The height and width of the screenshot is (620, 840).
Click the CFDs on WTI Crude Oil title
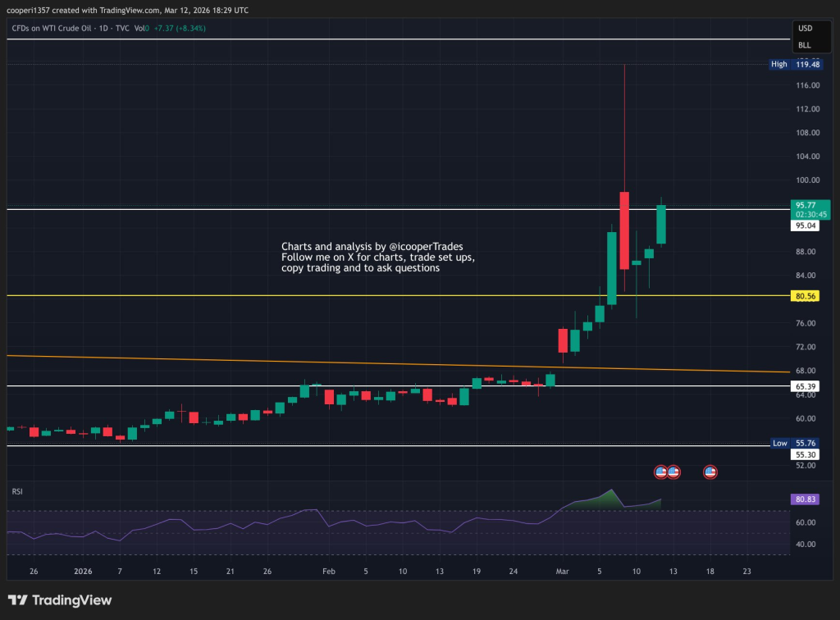tap(49, 28)
